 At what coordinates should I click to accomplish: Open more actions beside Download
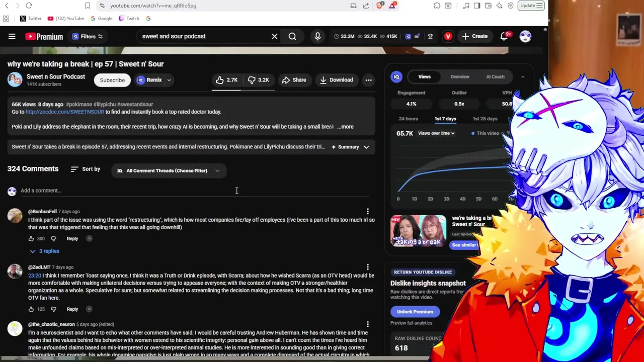point(368,80)
